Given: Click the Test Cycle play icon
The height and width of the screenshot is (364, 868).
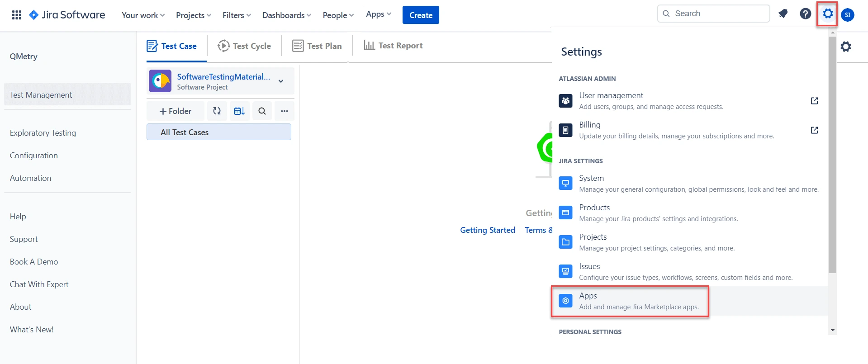Looking at the screenshot, I should [223, 46].
